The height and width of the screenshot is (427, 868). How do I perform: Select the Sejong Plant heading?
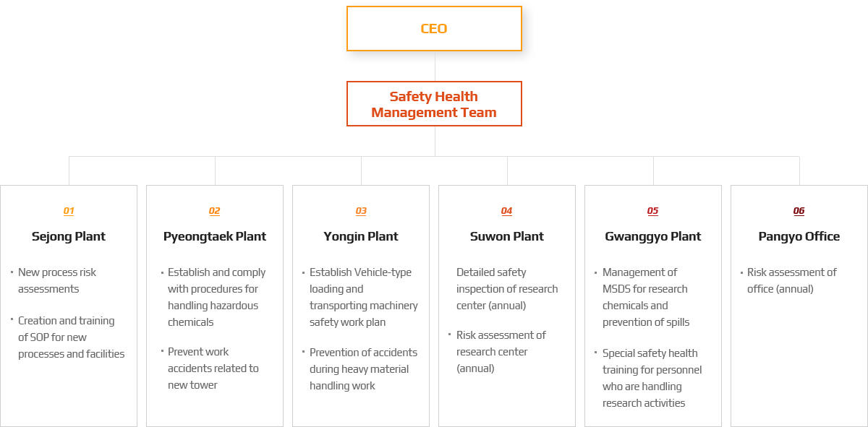click(69, 236)
